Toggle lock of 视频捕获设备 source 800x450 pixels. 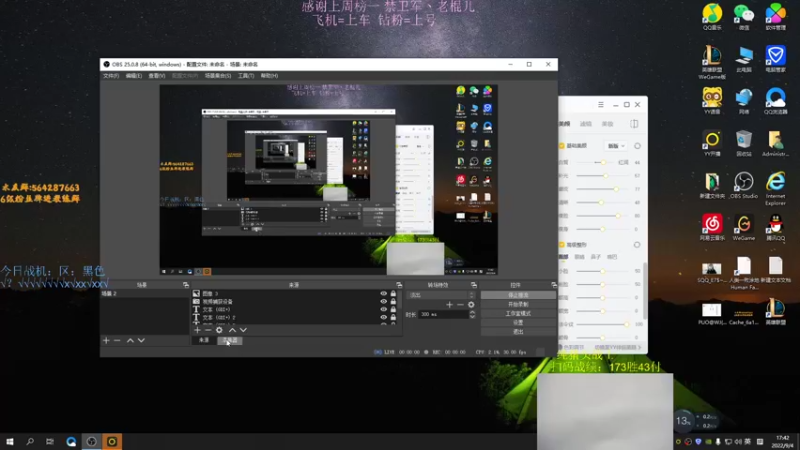point(393,302)
